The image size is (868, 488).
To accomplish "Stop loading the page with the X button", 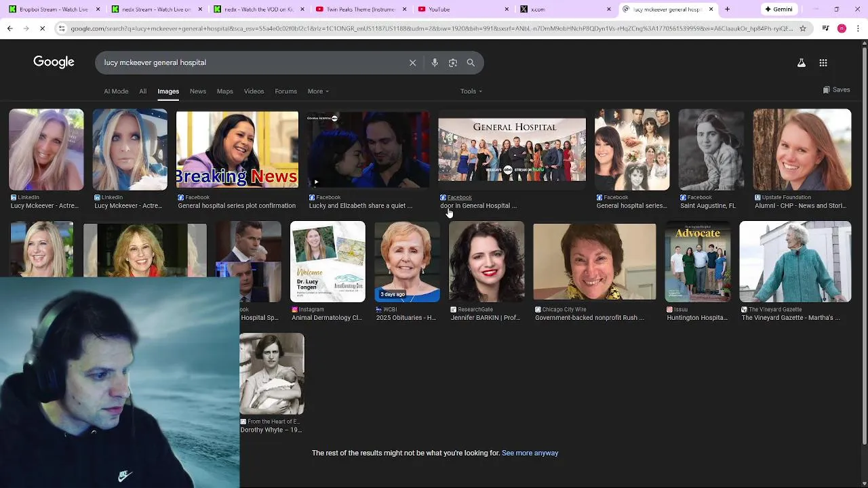I will [x=42, y=28].
